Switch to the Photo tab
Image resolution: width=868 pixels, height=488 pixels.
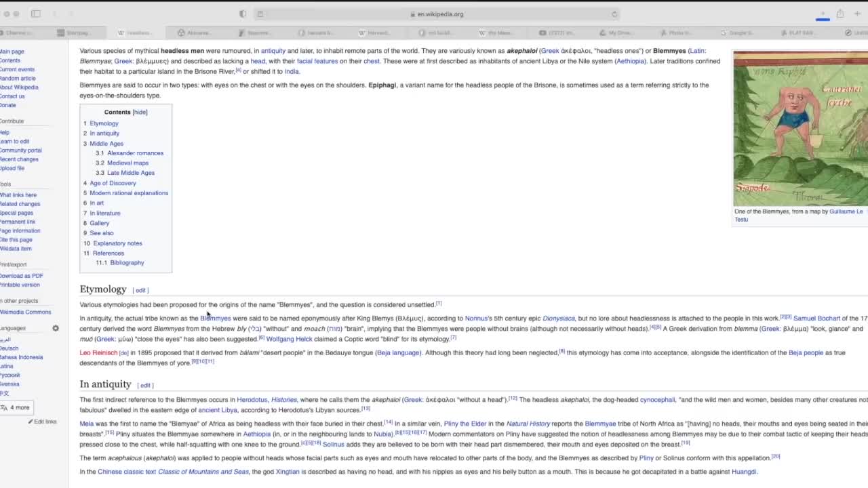[676, 33]
